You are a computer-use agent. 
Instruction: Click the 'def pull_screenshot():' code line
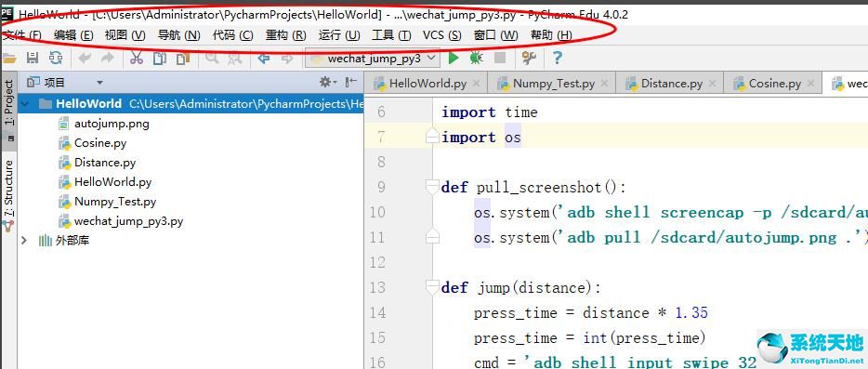click(533, 187)
